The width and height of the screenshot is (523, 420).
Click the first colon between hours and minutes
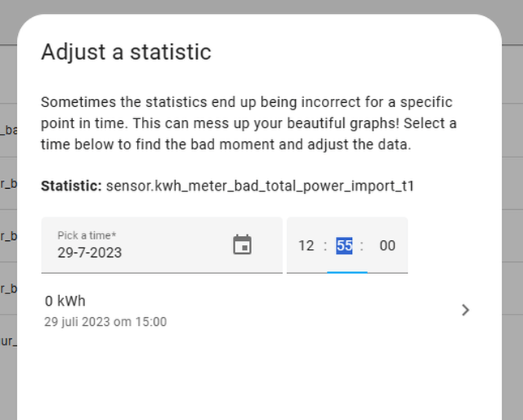[325, 246]
